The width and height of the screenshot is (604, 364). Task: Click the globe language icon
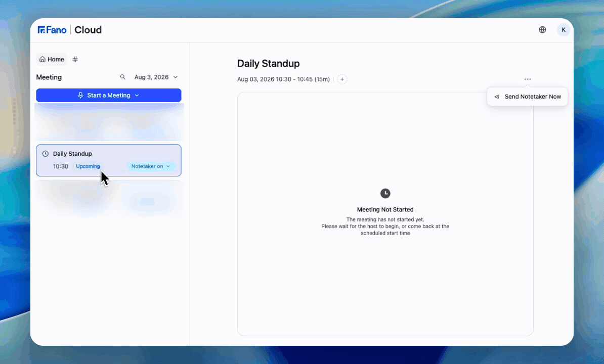(x=542, y=30)
